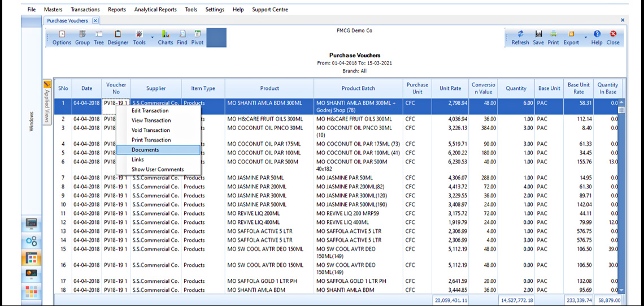Open the Analytical Reports menu

click(155, 10)
